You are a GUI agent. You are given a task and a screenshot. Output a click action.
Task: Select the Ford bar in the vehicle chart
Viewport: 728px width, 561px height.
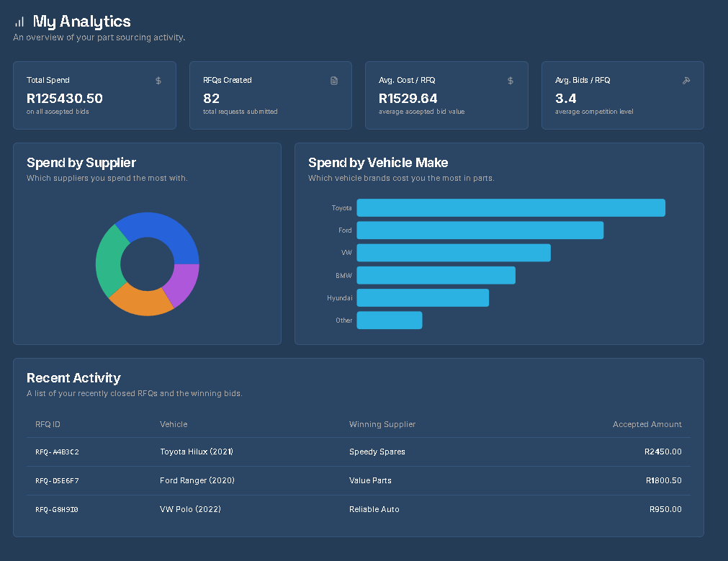pyautogui.click(x=481, y=230)
